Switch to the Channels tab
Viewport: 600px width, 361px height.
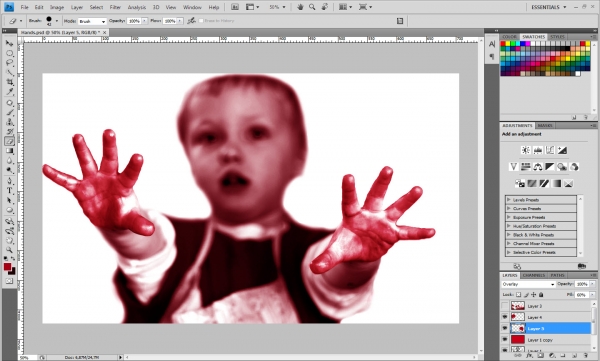[x=533, y=275]
